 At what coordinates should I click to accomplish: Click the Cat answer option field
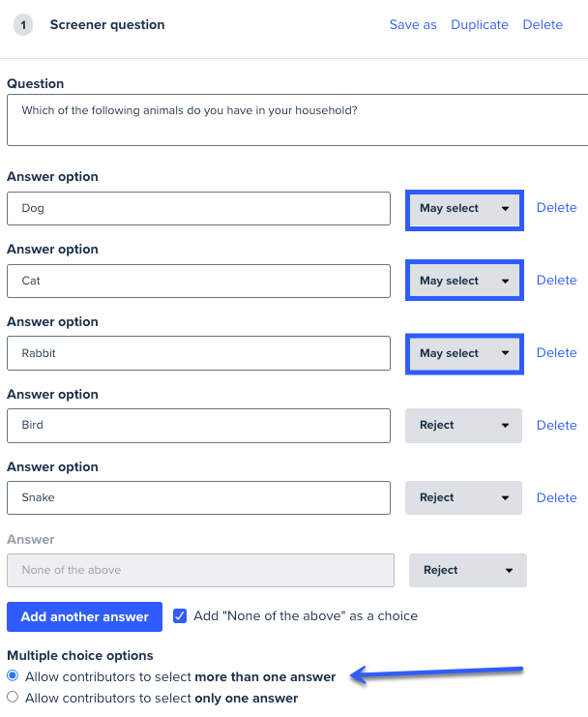coord(198,281)
